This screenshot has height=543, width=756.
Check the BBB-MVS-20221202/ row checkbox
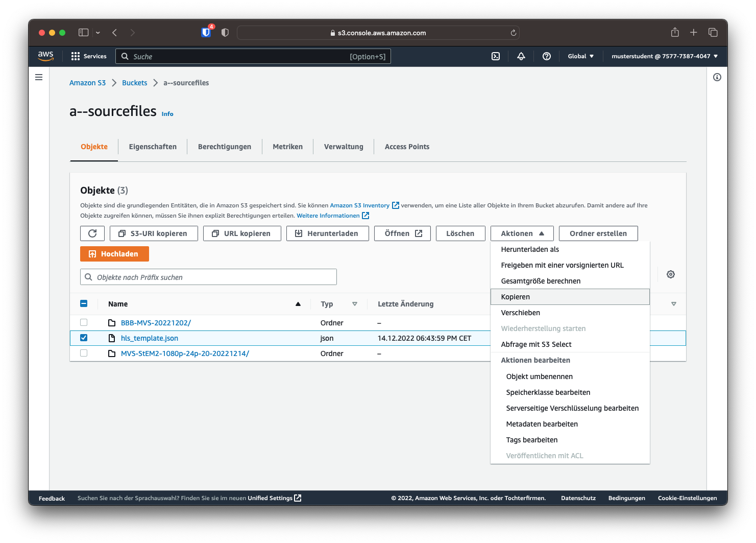(84, 322)
